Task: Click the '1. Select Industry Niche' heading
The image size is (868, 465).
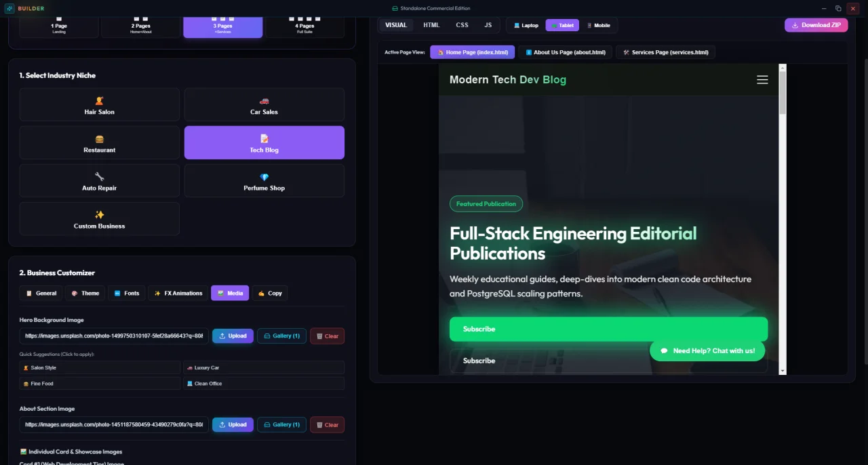Action: coord(57,75)
